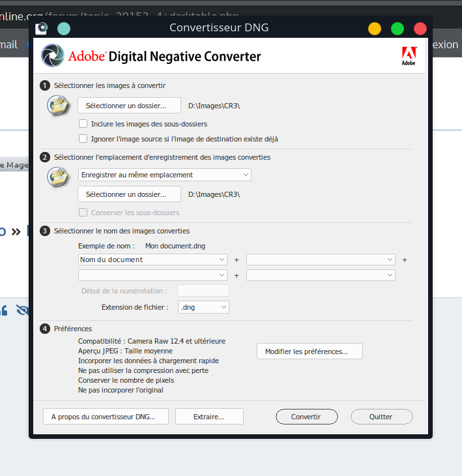The height and width of the screenshot is (476, 462).
Task: Click Compatibilité Camera Raw 12.4 text
Action: click(x=152, y=341)
